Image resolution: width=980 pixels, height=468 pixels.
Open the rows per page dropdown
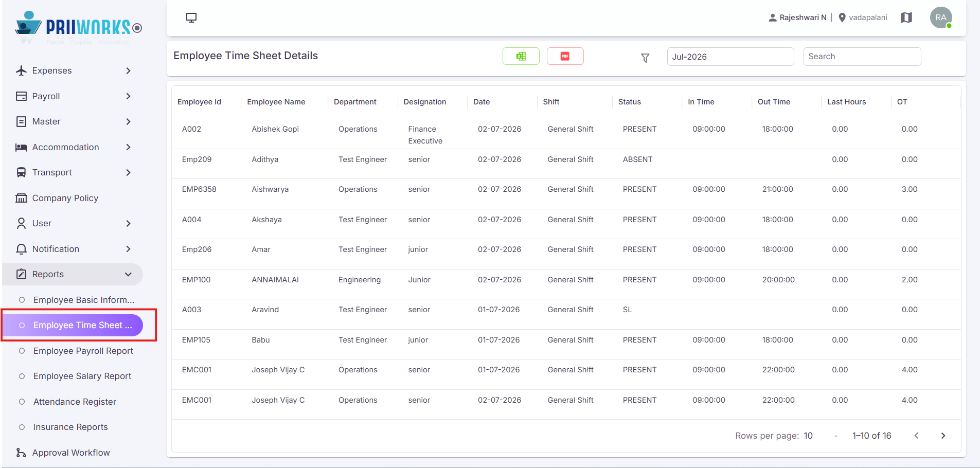click(x=821, y=436)
